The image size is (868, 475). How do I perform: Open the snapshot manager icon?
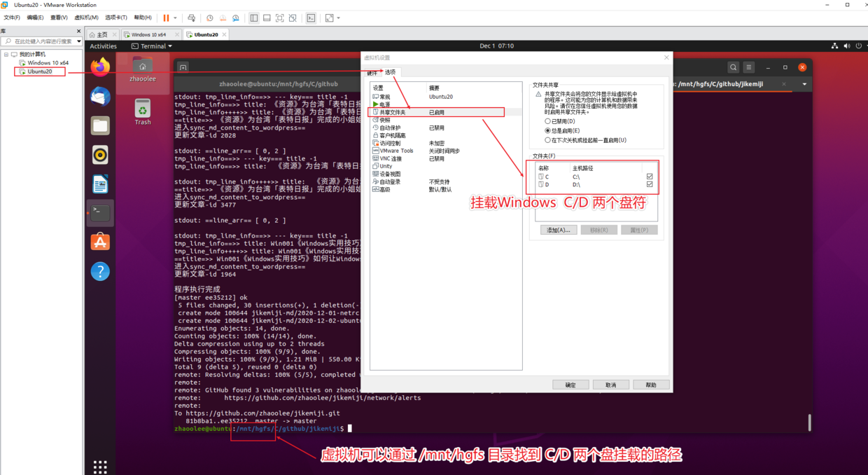click(236, 18)
